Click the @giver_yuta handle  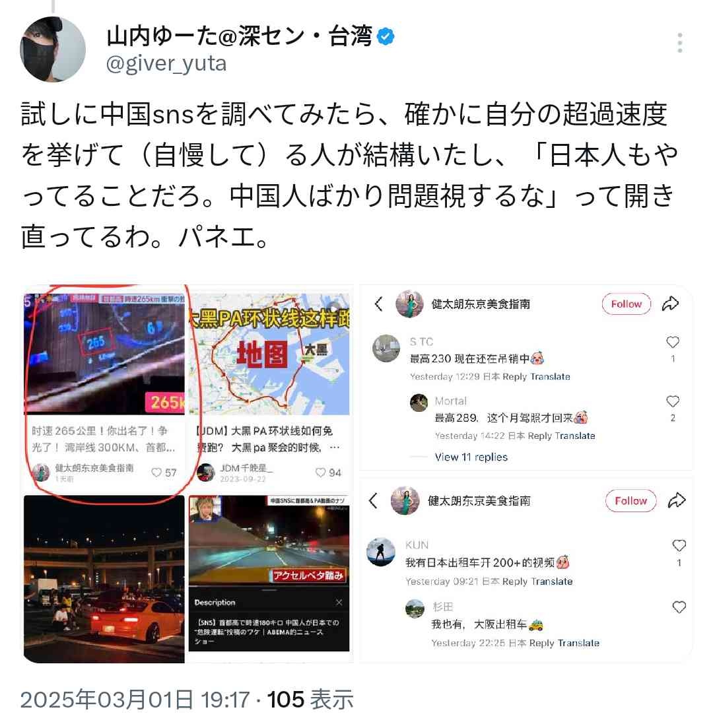pos(166,63)
